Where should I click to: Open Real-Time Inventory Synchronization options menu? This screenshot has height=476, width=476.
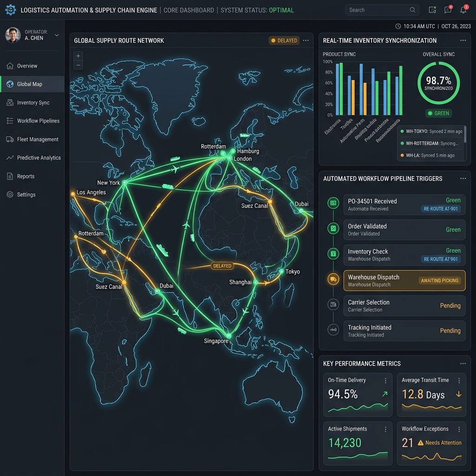(463, 40)
